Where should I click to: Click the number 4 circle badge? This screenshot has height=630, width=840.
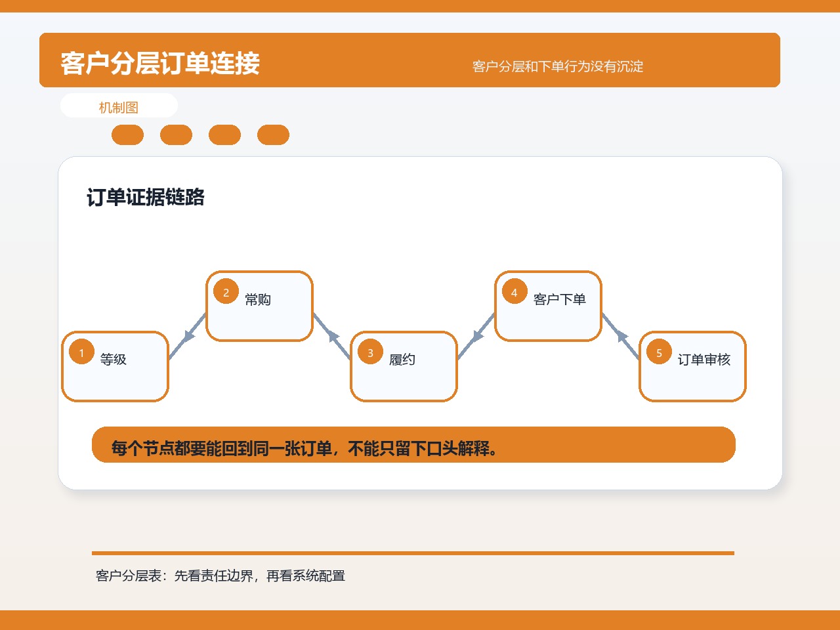[514, 292]
